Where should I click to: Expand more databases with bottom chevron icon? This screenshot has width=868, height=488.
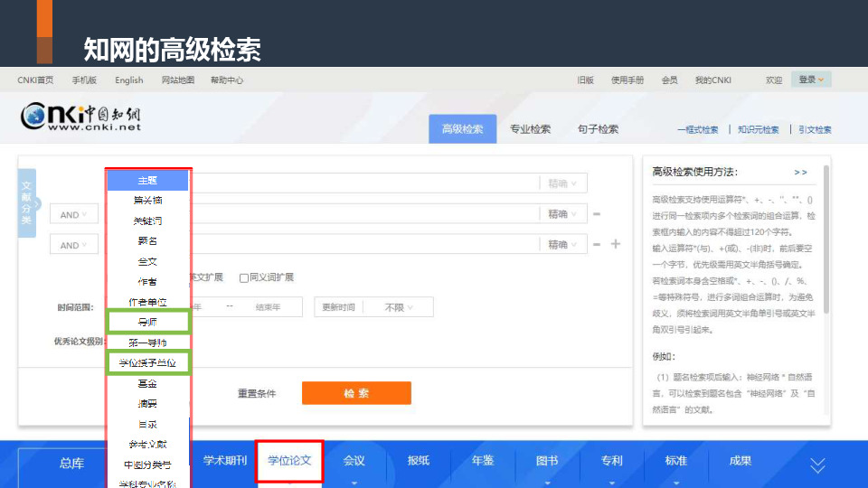(x=817, y=465)
